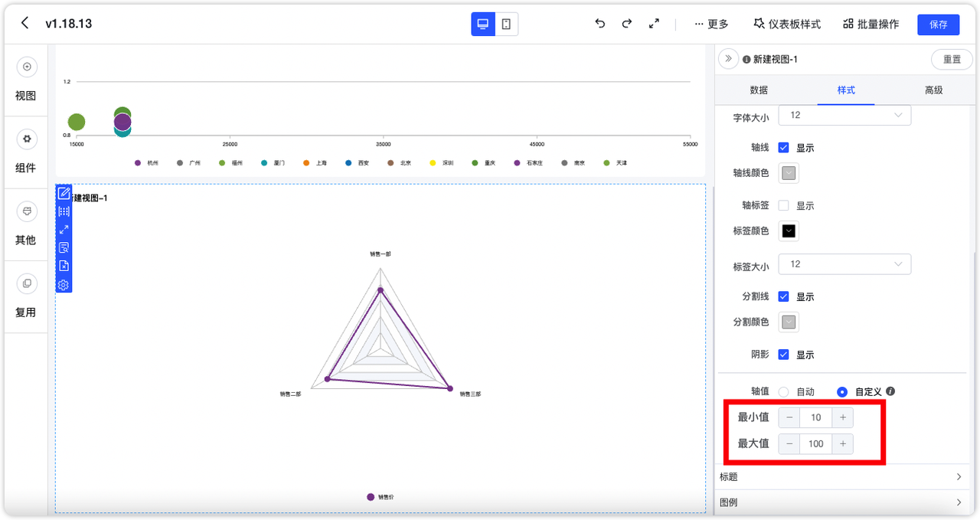The height and width of the screenshot is (520, 980).
Task: Go back using the left arrow
Action: (25, 23)
